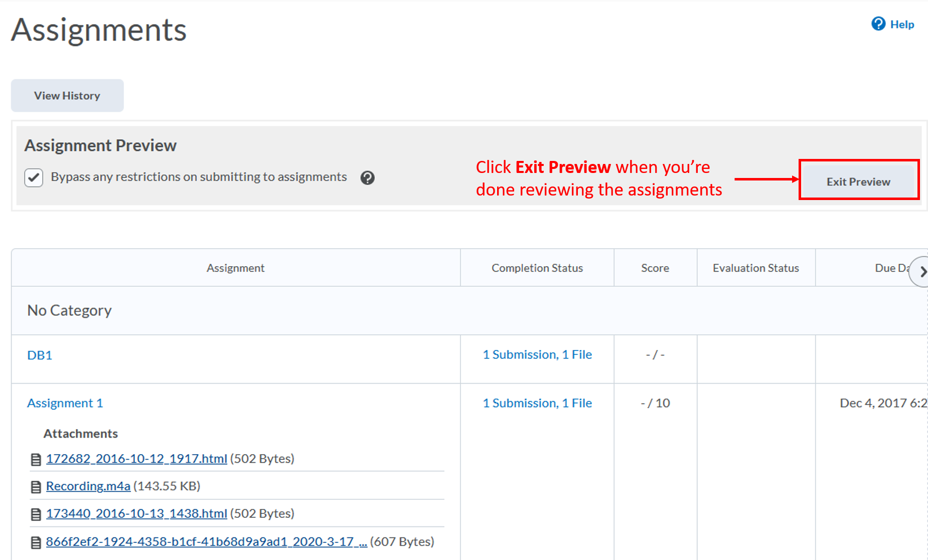The width and height of the screenshot is (928, 560).
Task: Open the 173440_2016-10-13_1438.html attachment
Action: click(x=136, y=513)
